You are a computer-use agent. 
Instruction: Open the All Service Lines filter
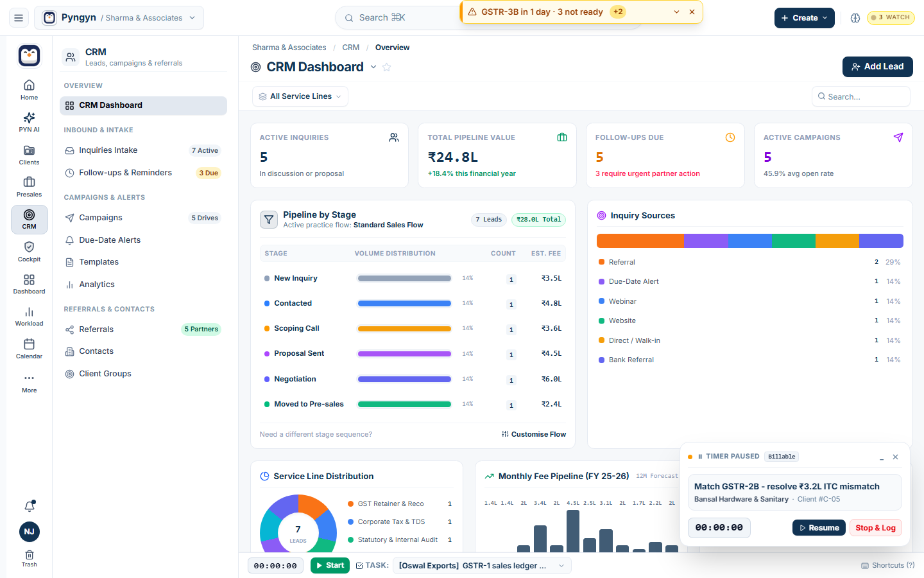(x=300, y=96)
